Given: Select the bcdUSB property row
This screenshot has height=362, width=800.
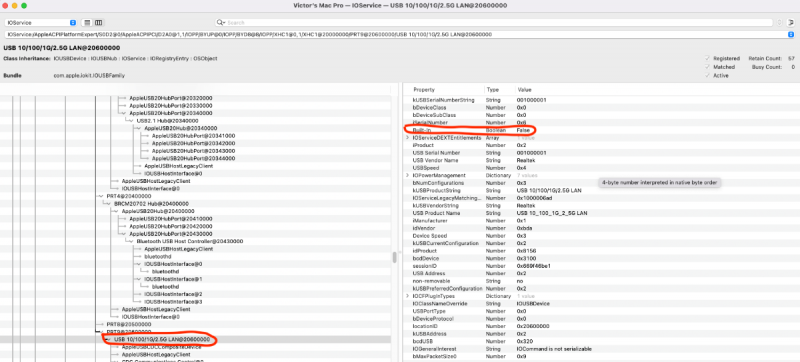Looking at the screenshot, I should pos(601,341).
